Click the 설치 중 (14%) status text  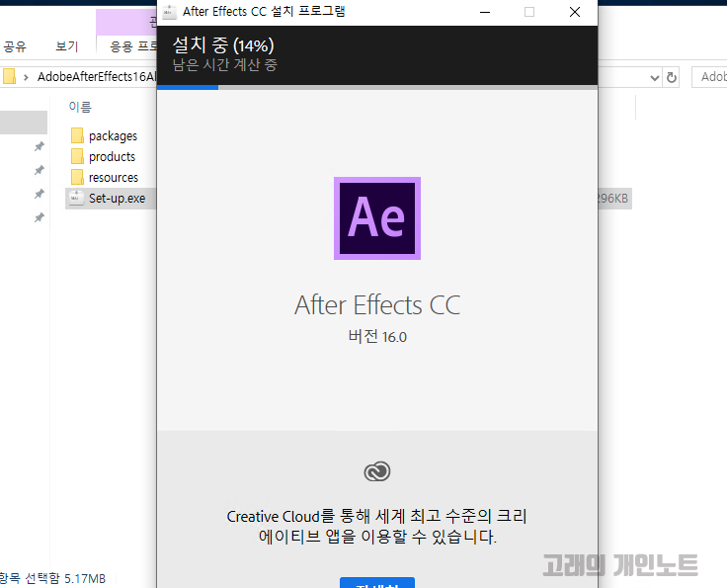point(223,45)
